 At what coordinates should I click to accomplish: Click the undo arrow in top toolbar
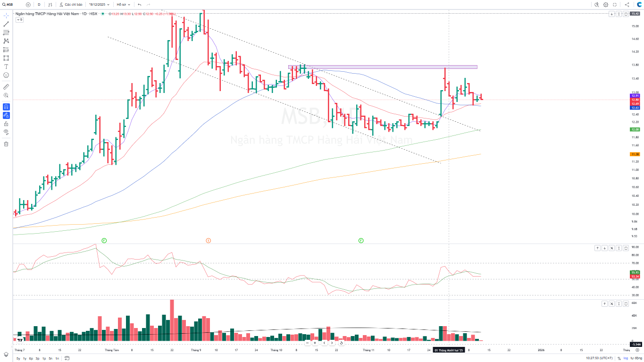(x=140, y=4)
